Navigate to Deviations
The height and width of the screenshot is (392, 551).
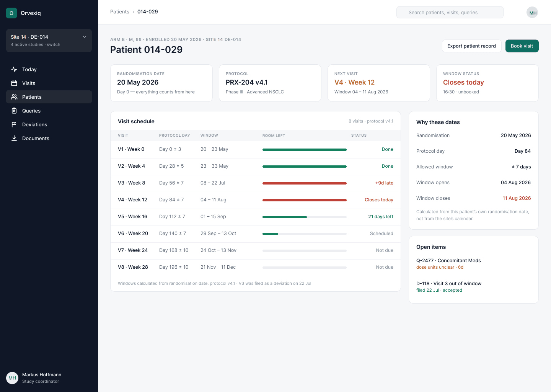point(49,124)
